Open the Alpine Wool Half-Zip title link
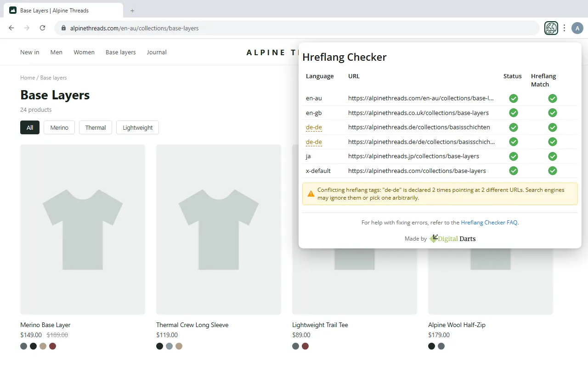This screenshot has width=588, height=368. 457,325
